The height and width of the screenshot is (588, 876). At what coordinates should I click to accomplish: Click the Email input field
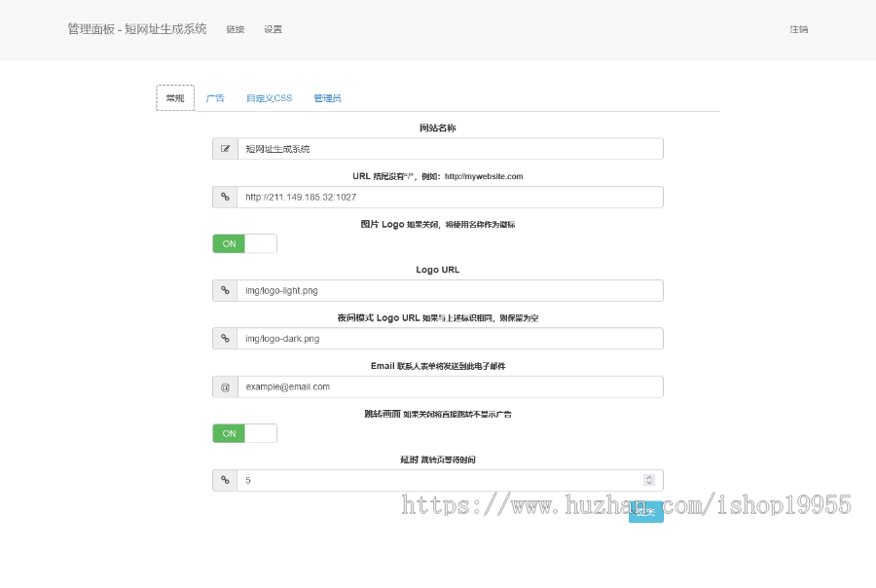click(451, 386)
